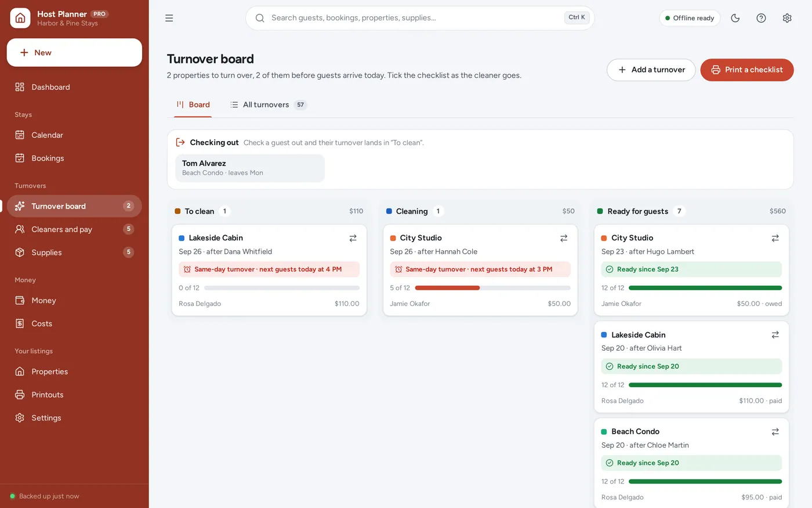Click the New button

(x=74, y=53)
